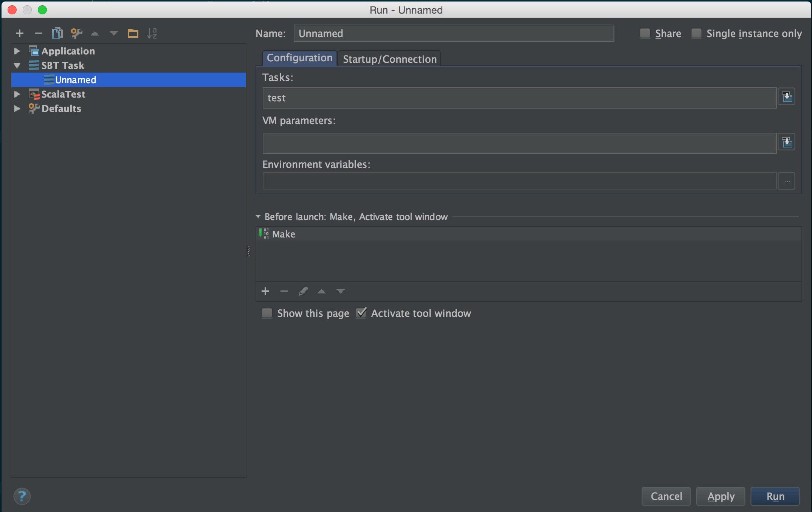Click the Make task icon
Viewport: 812px width, 512px height.
(x=263, y=234)
